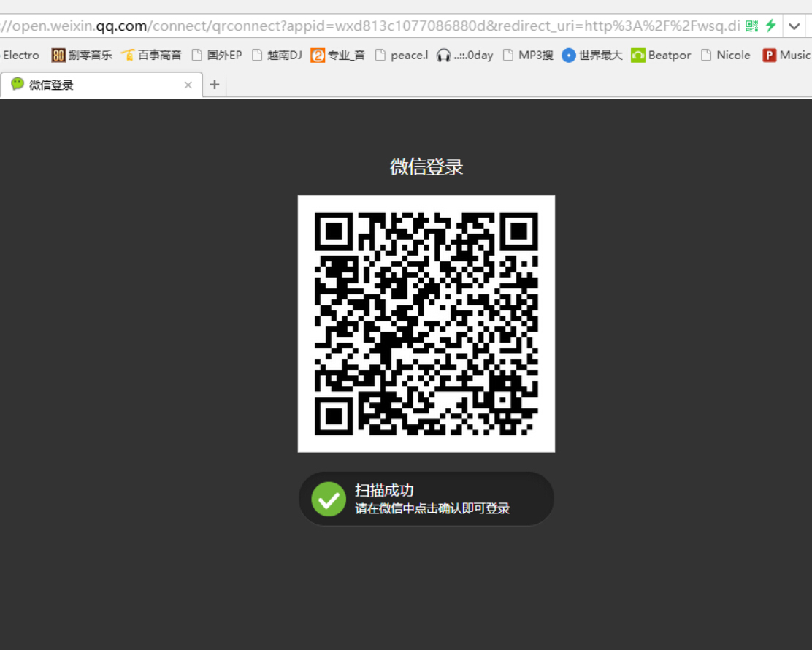Open the 越南DJ bookmark
The image size is (812, 650).
[x=277, y=55]
